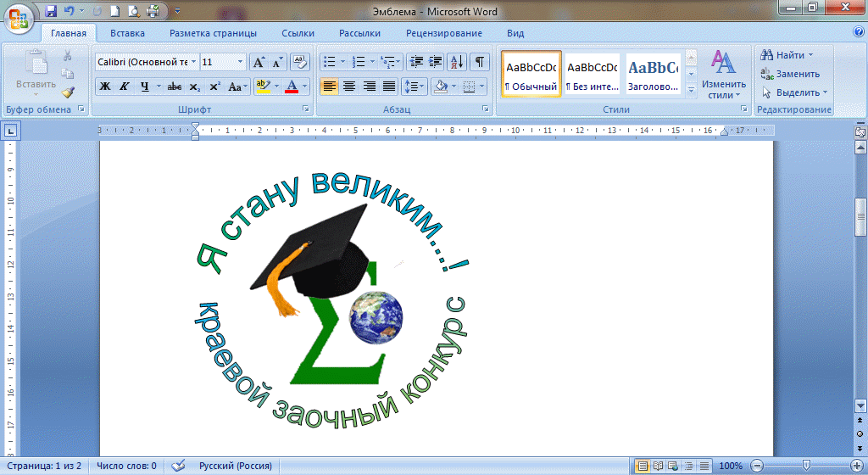Switch to the Рассылки tab
This screenshot has height=475, width=868.
(x=359, y=33)
